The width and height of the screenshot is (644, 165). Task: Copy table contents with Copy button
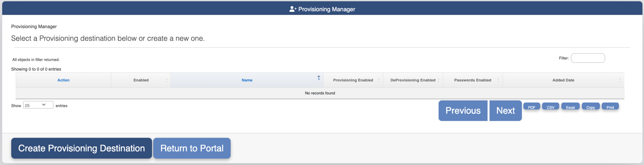(590, 107)
